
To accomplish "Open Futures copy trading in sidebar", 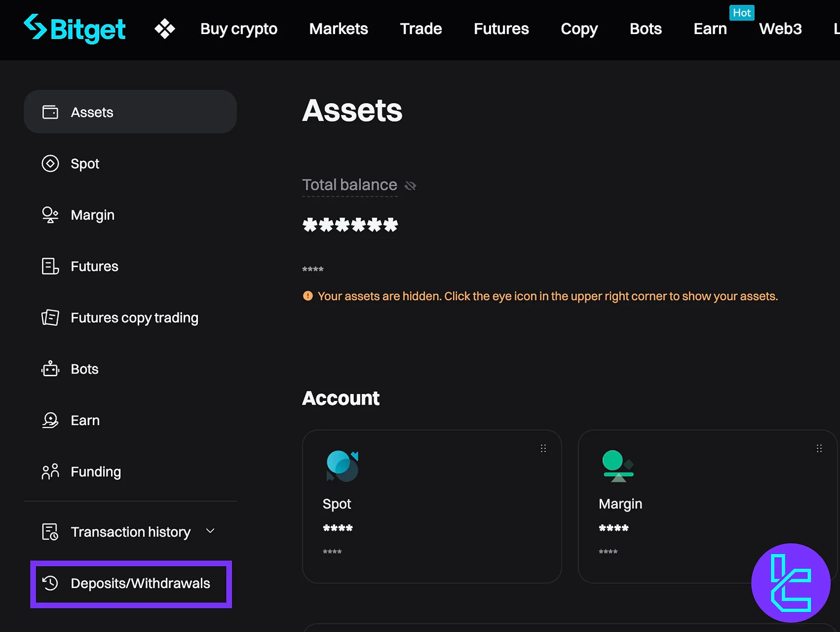I will pyautogui.click(x=134, y=318).
